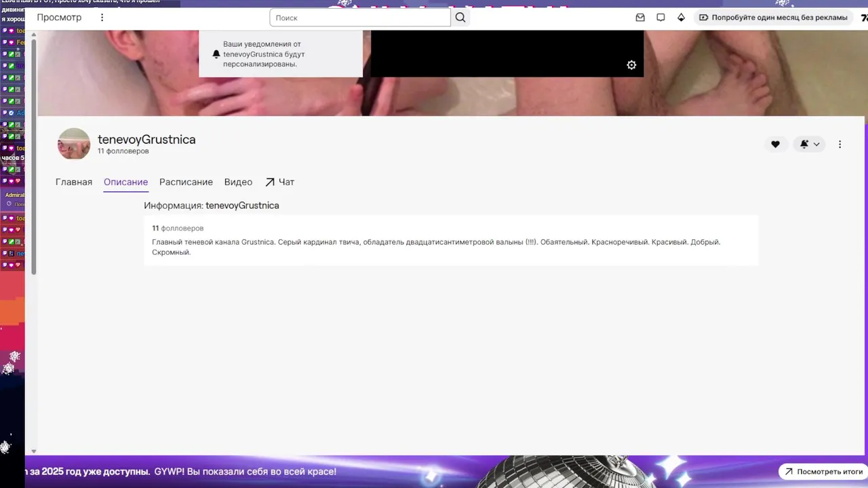
Task: Open the Просмотр browse link
Action: point(59,18)
